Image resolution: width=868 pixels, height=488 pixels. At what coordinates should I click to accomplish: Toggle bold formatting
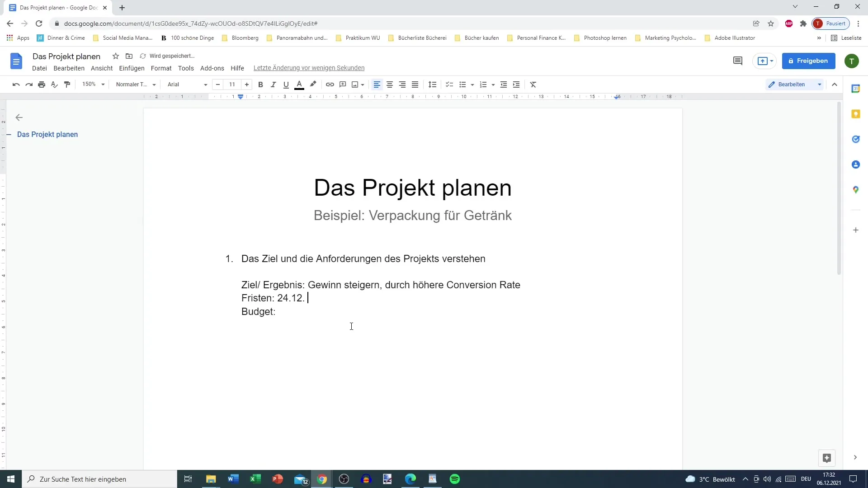[260, 84]
